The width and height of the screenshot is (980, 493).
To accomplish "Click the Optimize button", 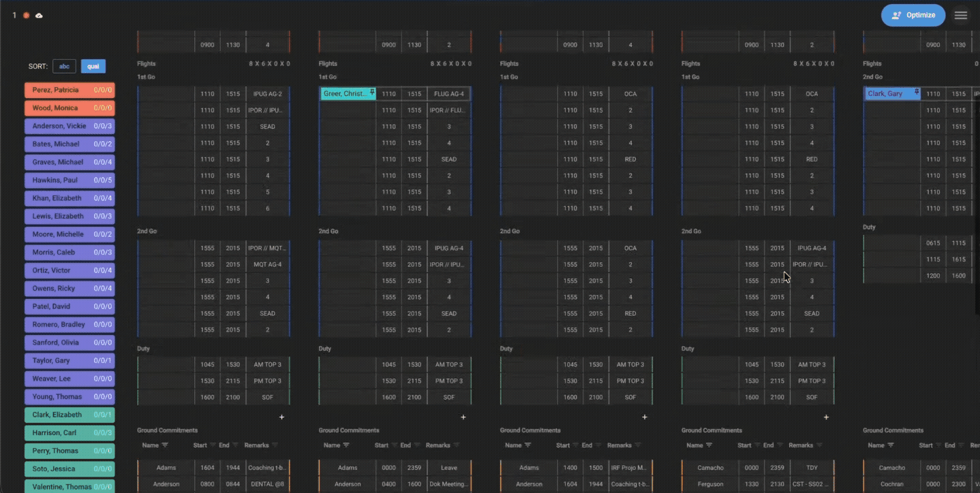I will coord(913,15).
